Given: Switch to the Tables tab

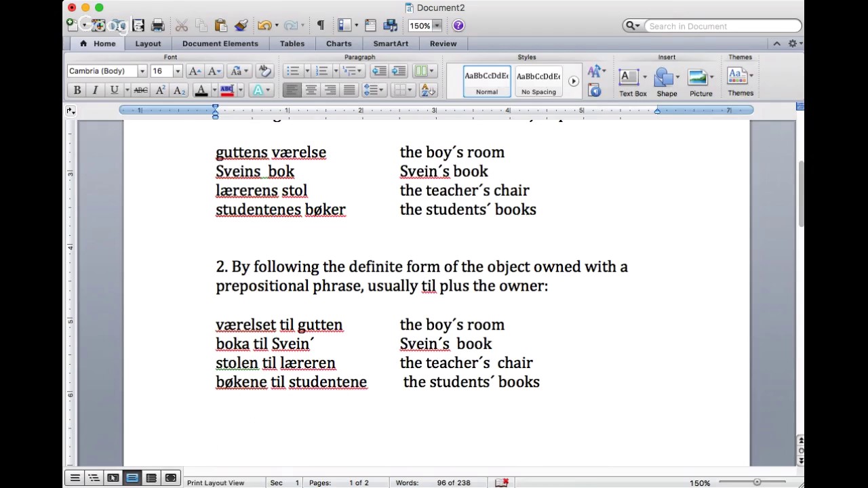Looking at the screenshot, I should (x=292, y=43).
